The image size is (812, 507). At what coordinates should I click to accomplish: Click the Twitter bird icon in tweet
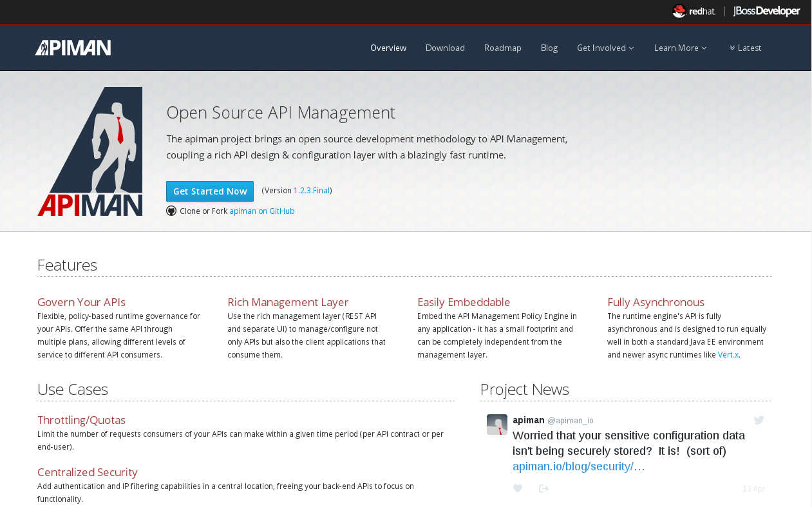759,420
